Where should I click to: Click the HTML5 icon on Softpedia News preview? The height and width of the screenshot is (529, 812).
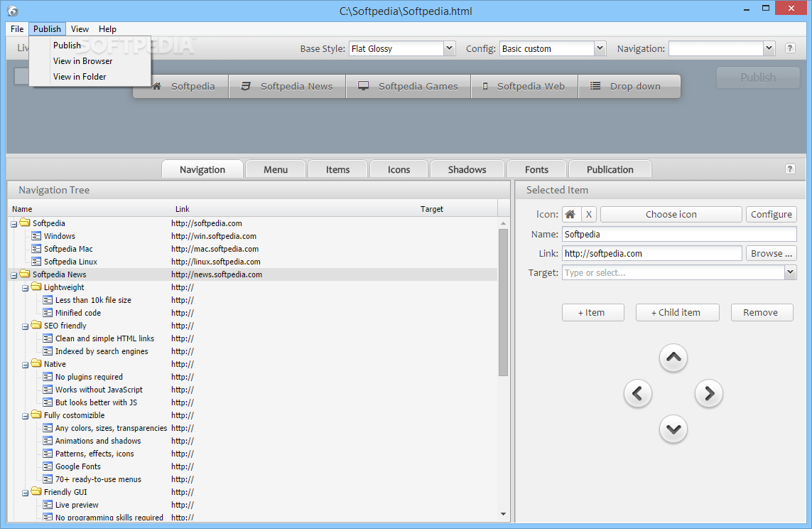246,86
